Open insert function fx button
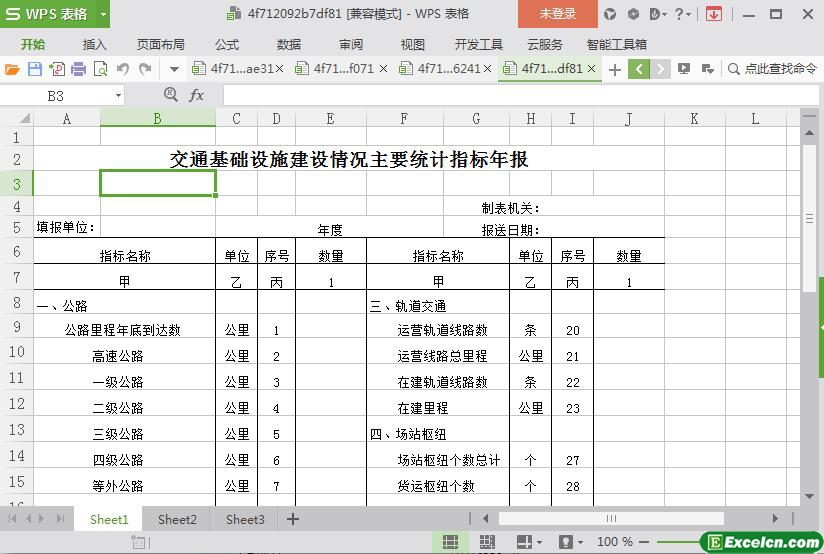The width and height of the screenshot is (824, 554). [197, 95]
